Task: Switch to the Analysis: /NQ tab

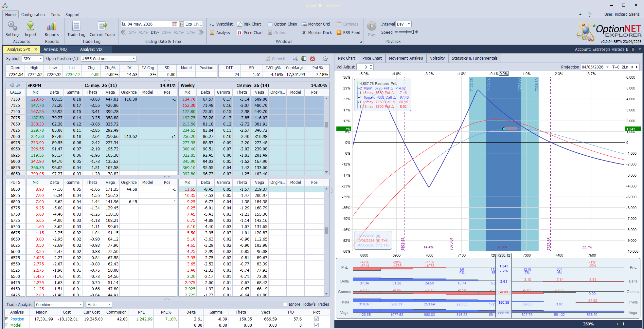Action: tap(55, 49)
